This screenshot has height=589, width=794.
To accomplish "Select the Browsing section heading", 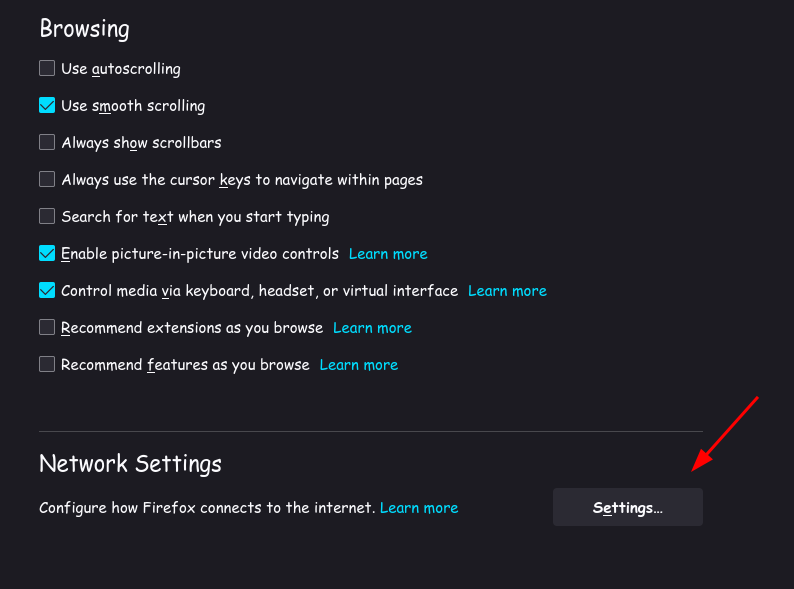I will 85,28.
